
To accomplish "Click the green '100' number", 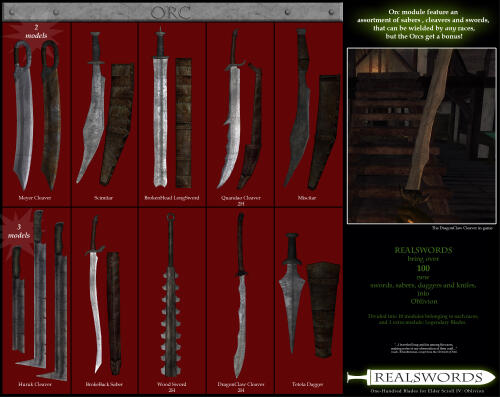I will point(423,268).
